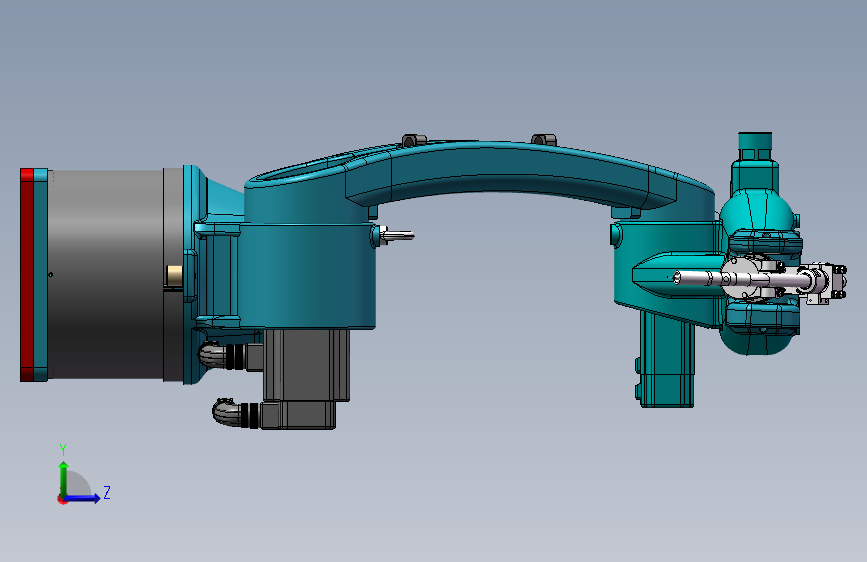
Task: Select the small brass fitting on the motor
Action: pos(175,276)
